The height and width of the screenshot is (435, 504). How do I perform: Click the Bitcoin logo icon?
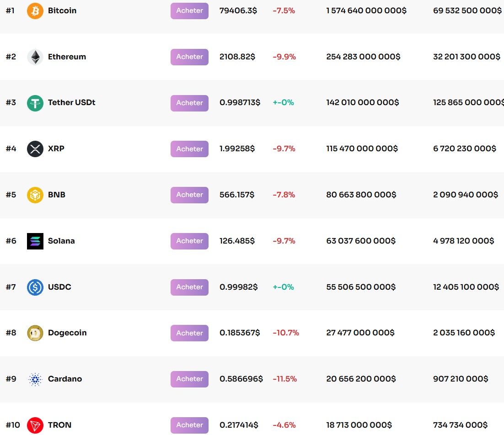[x=35, y=11]
